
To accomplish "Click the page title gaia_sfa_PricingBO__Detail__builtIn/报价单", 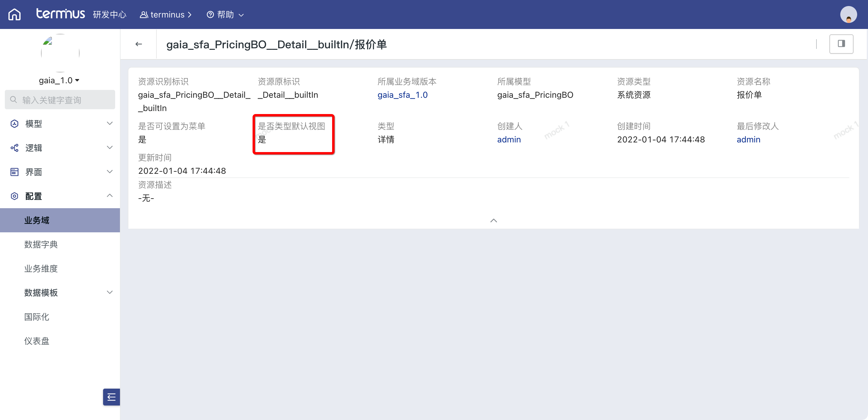I will 276,44.
